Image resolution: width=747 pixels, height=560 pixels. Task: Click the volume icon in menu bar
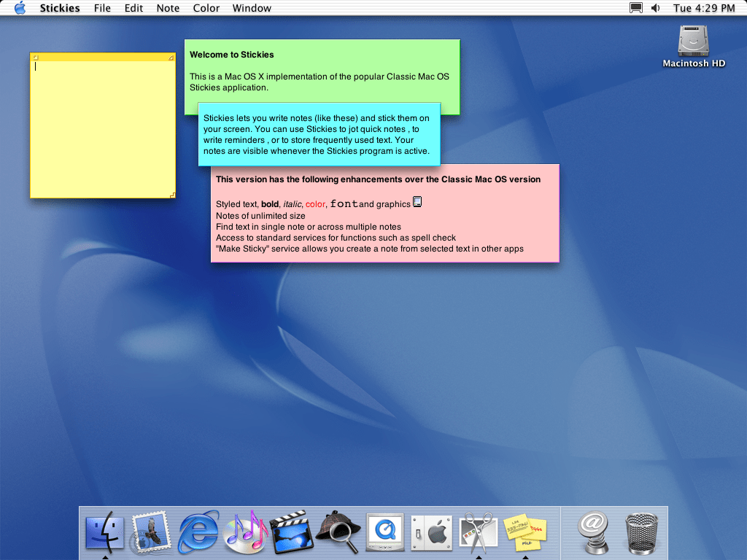(x=654, y=8)
